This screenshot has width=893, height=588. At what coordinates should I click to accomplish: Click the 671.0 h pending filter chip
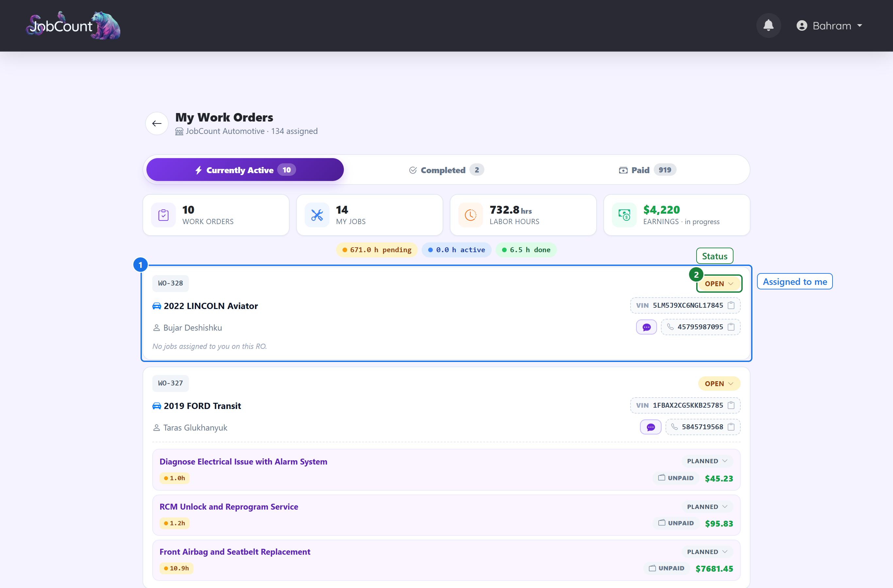coord(376,250)
